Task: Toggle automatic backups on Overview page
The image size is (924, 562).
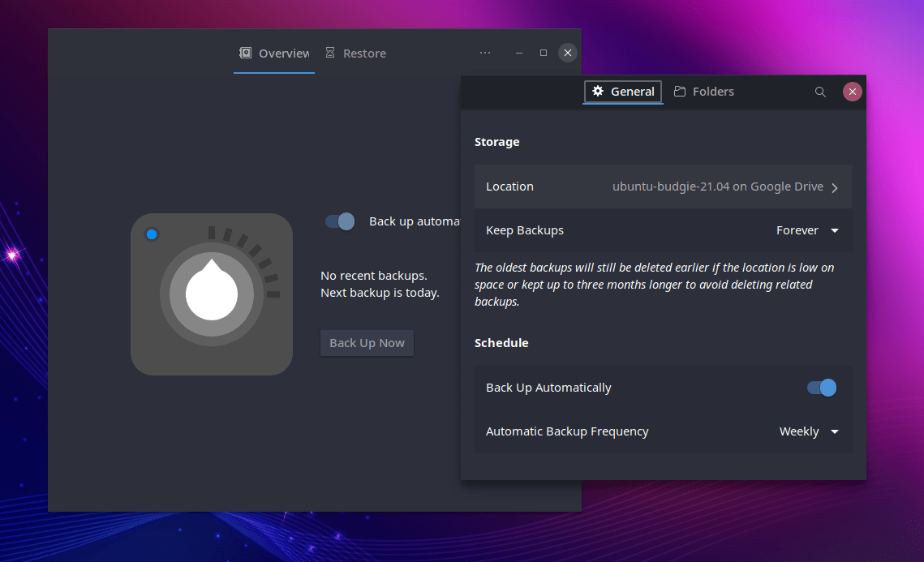Action: (338, 221)
